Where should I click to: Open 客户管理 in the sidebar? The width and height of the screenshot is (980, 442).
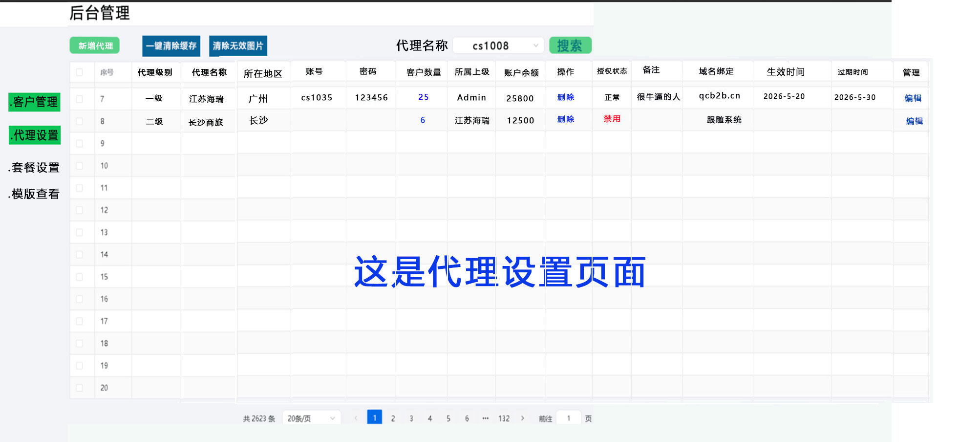35,102
